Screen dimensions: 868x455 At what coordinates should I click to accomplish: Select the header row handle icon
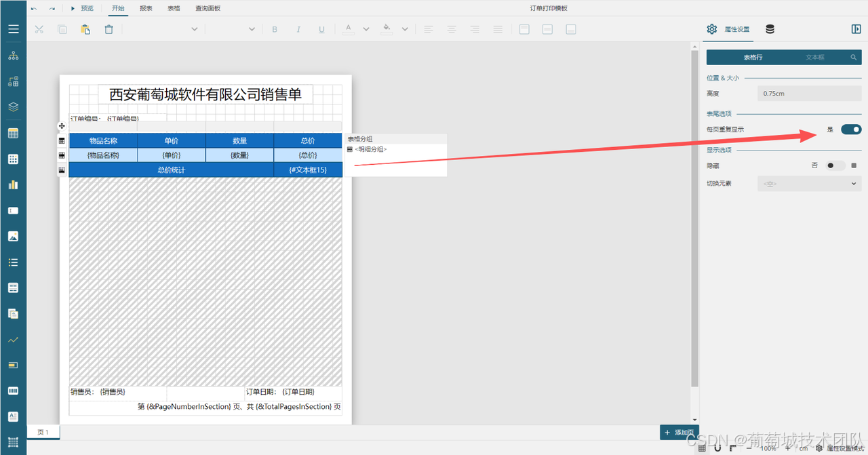point(62,141)
